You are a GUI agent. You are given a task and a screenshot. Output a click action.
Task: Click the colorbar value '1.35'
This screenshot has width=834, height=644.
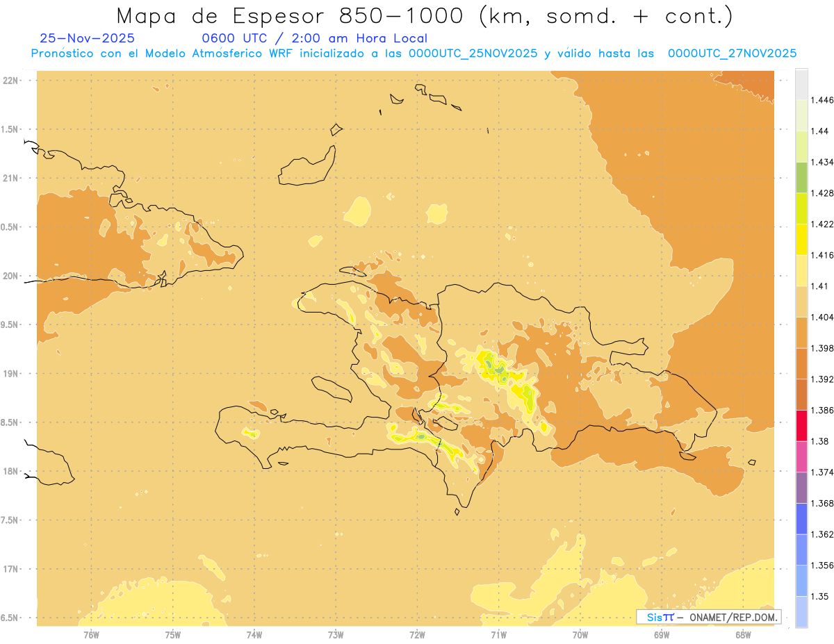(819, 597)
